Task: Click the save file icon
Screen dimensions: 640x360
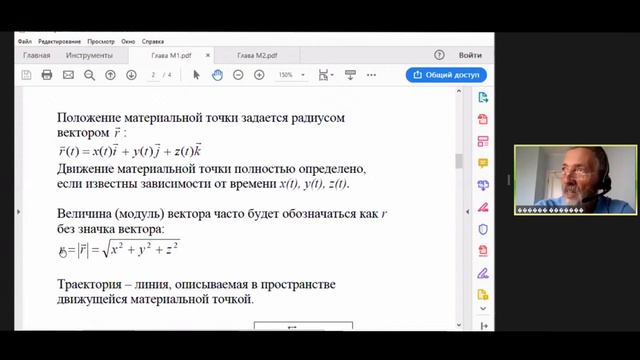Action: tap(26, 75)
